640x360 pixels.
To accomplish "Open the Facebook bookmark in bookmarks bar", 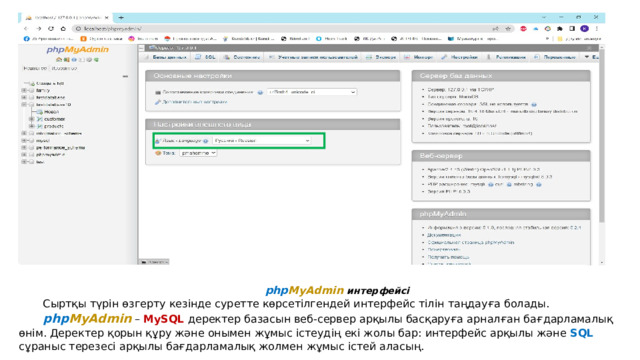I will tap(49, 38).
